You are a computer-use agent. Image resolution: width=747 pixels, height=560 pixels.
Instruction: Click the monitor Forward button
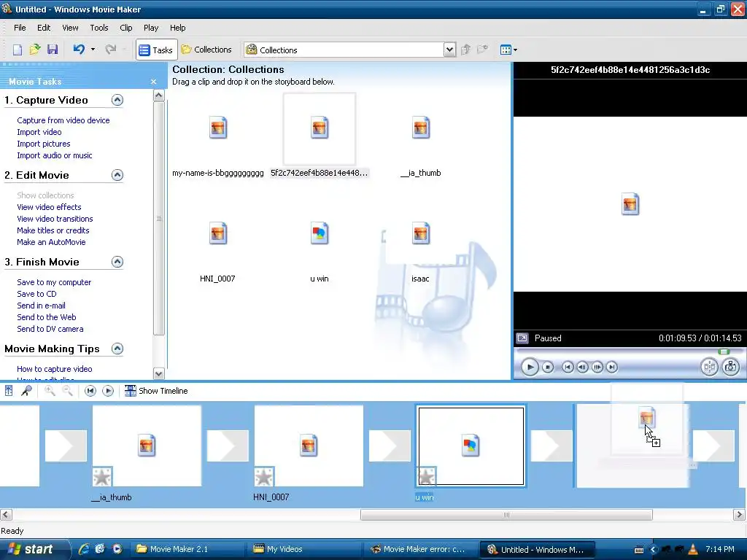click(612, 367)
